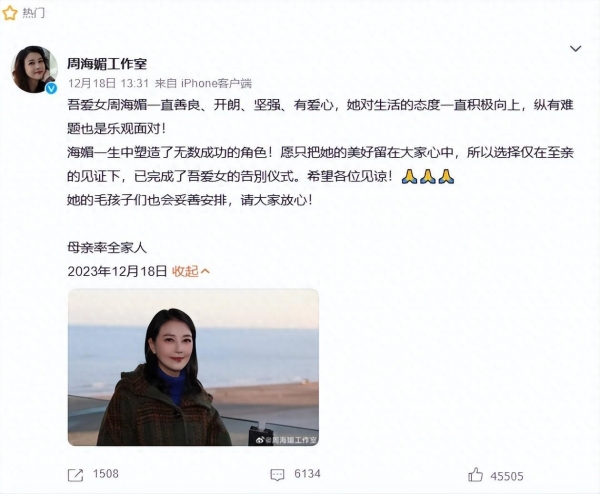Open the attached seaside portrait photo
This screenshot has width=600, height=494.
click(x=193, y=367)
